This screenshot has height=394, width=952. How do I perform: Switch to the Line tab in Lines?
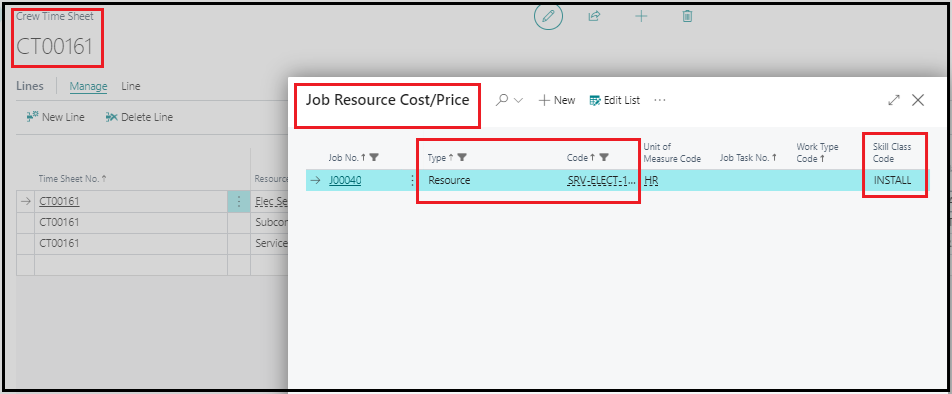pyautogui.click(x=131, y=87)
